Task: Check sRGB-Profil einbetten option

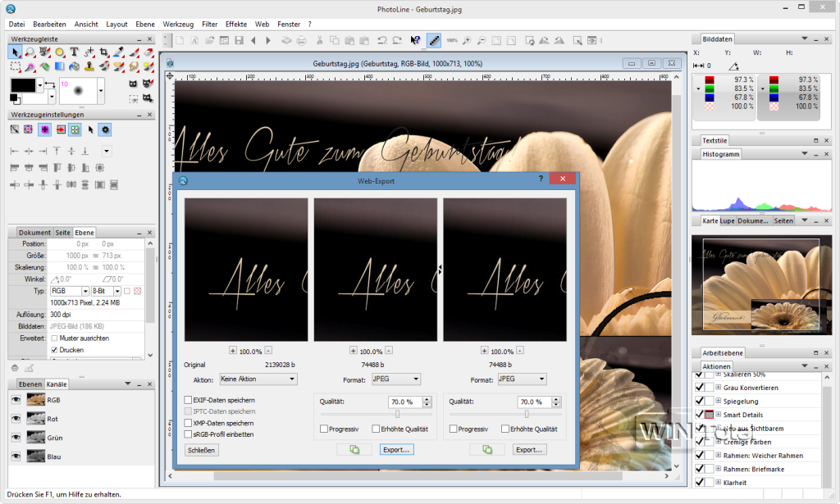Action: pos(189,434)
